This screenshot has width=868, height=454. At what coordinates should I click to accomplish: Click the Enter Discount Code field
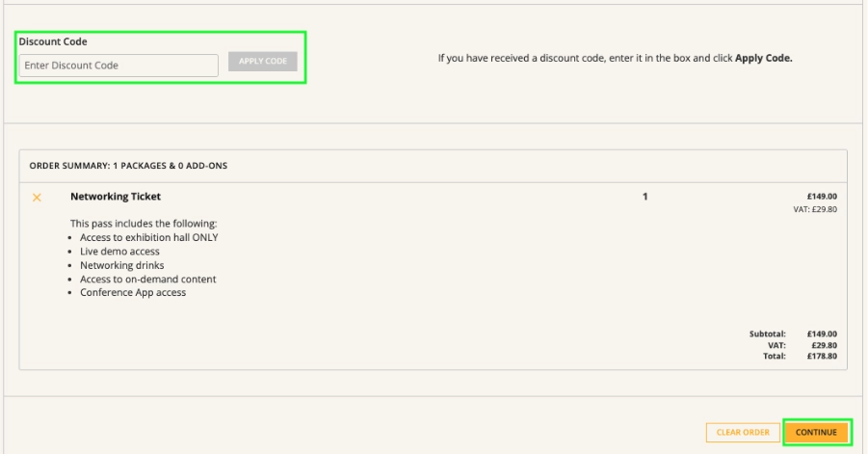tap(118, 66)
